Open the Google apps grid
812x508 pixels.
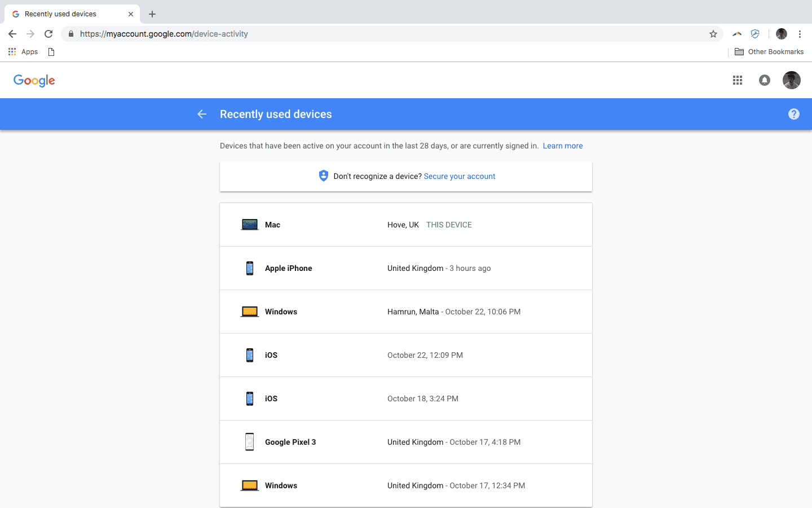pyautogui.click(x=738, y=80)
